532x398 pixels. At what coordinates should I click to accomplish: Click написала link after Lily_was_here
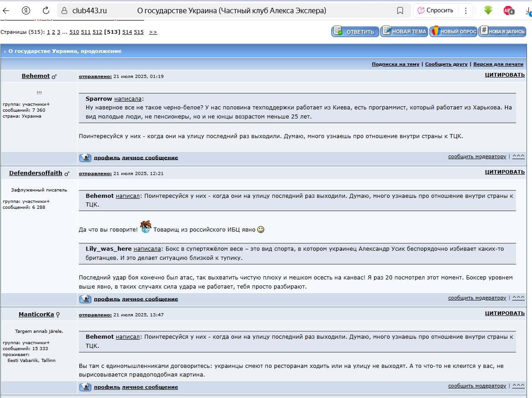tap(147, 249)
